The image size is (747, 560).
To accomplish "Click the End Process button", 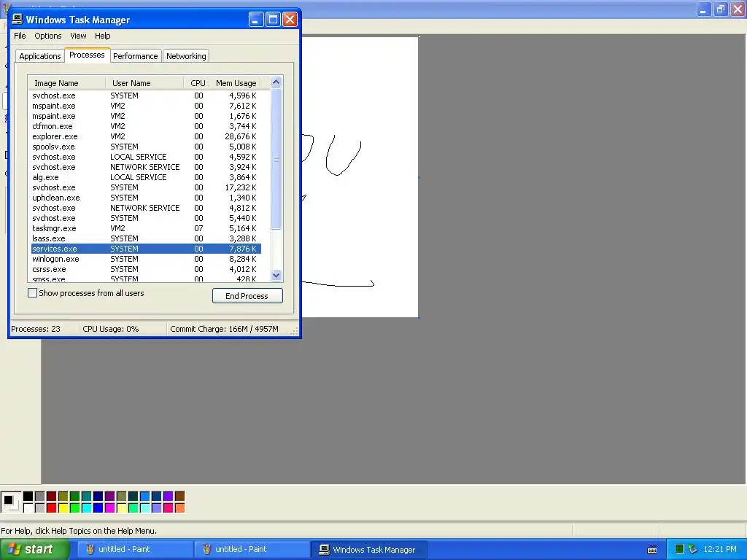I will (x=247, y=296).
